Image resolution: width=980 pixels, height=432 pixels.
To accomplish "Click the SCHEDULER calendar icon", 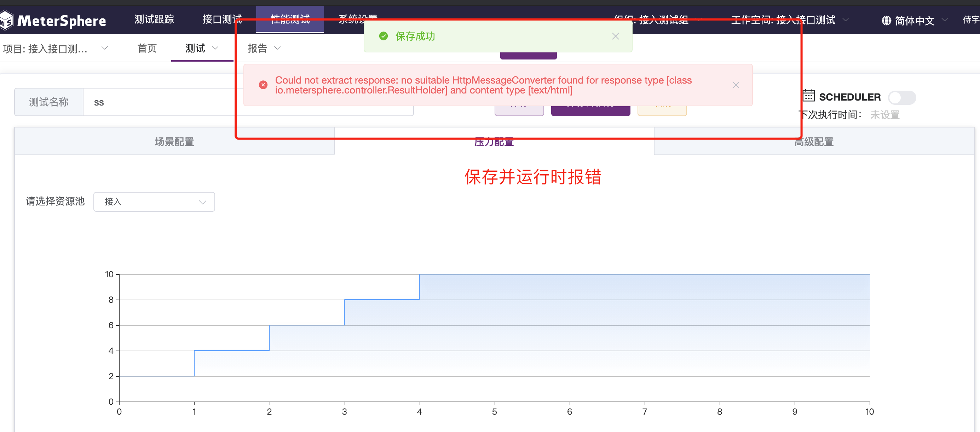I will coord(809,96).
